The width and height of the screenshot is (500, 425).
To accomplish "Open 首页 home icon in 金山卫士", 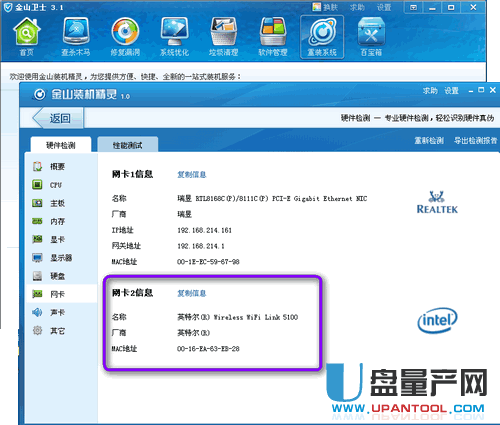I will click(27, 37).
